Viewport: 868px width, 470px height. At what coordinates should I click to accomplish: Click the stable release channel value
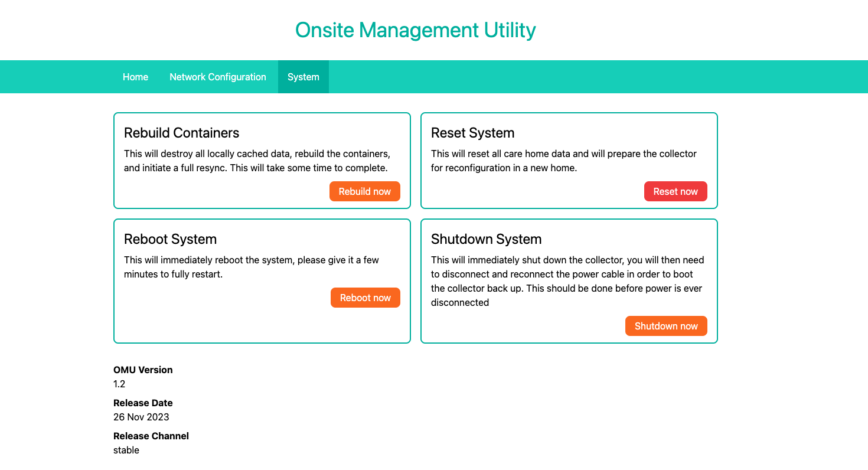(x=126, y=450)
